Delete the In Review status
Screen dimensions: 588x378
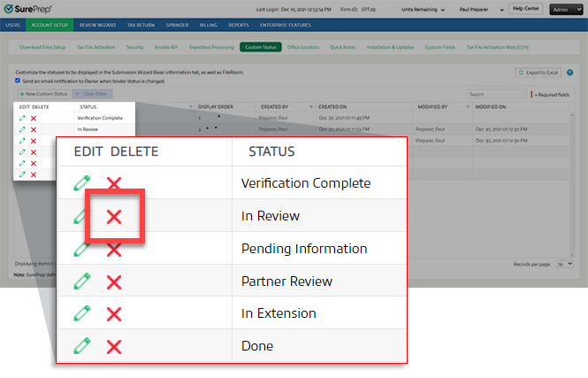pos(113,217)
